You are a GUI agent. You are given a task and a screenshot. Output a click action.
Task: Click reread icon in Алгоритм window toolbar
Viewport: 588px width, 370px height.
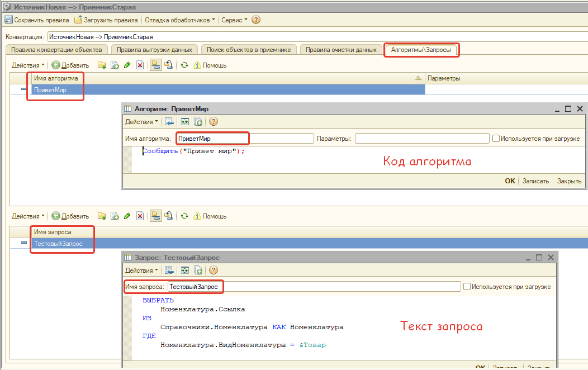184,121
